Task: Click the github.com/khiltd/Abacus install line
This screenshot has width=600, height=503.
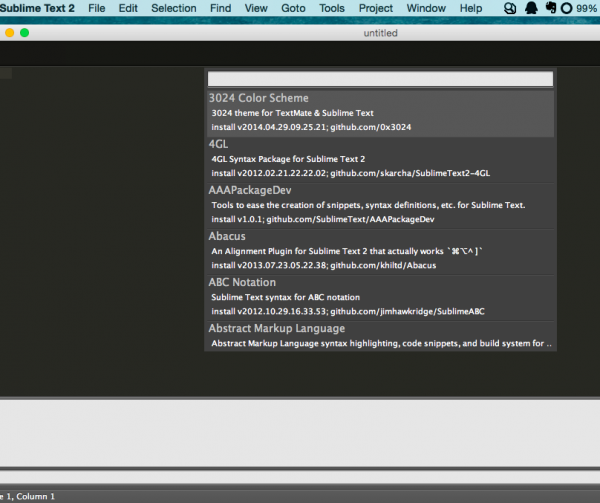Action: [324, 265]
